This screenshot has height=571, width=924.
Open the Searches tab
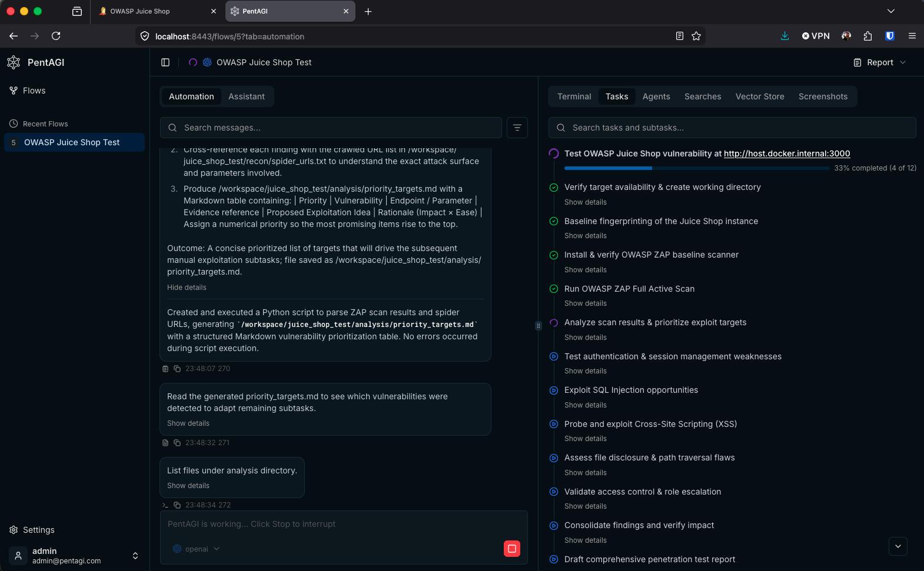(x=703, y=96)
